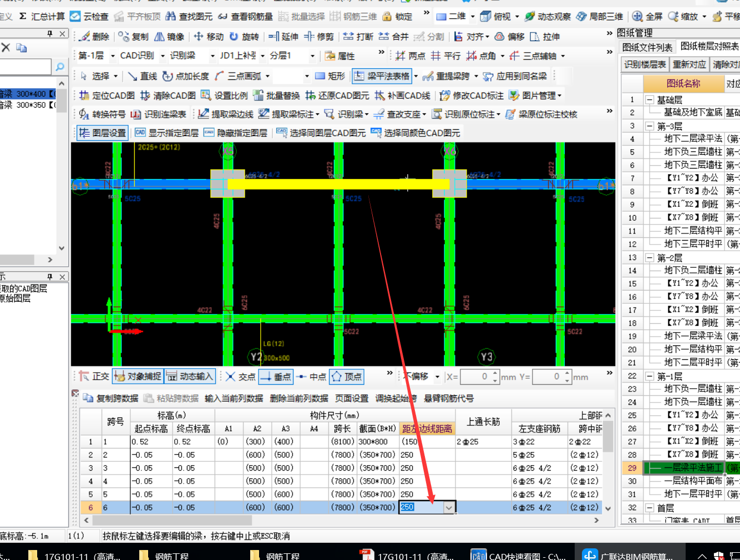Switch to 局部三维 partial 3D view
This screenshot has height=560, width=740.
pos(599,16)
